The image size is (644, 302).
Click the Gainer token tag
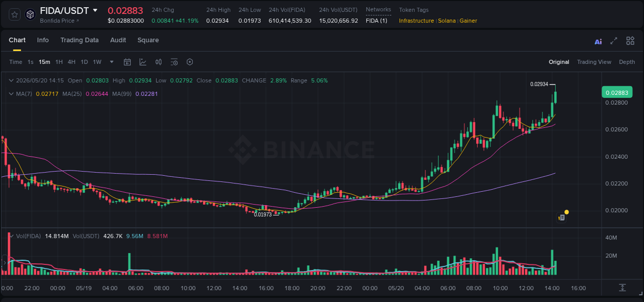coord(468,21)
